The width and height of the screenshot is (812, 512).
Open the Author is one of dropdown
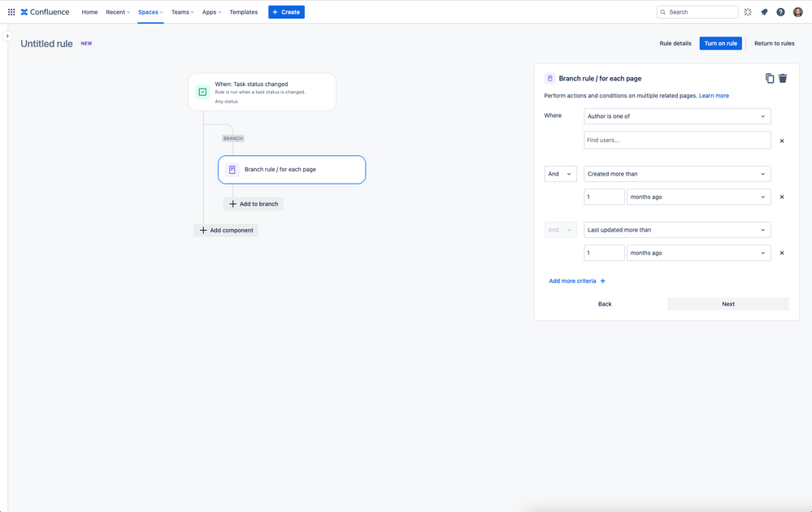(x=677, y=116)
